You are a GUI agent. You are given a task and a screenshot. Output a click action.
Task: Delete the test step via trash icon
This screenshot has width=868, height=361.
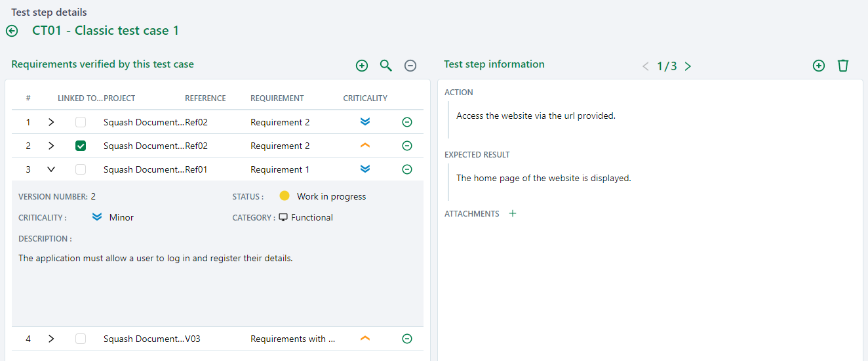tap(843, 66)
